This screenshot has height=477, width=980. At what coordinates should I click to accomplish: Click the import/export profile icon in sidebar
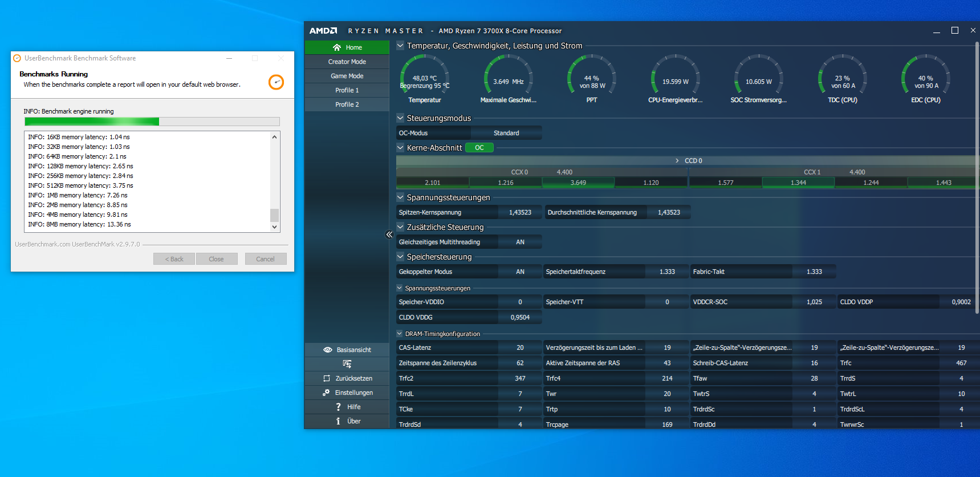coord(347,364)
